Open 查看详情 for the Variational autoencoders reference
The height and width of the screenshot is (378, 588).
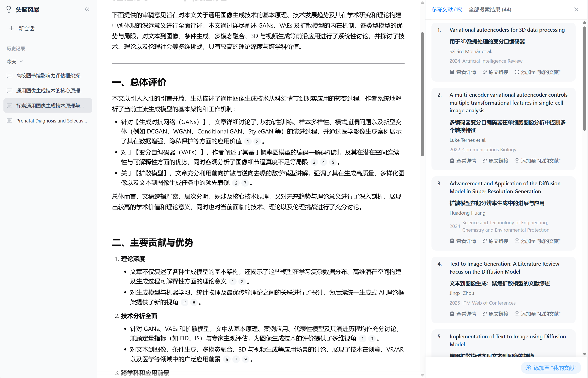(x=466, y=72)
